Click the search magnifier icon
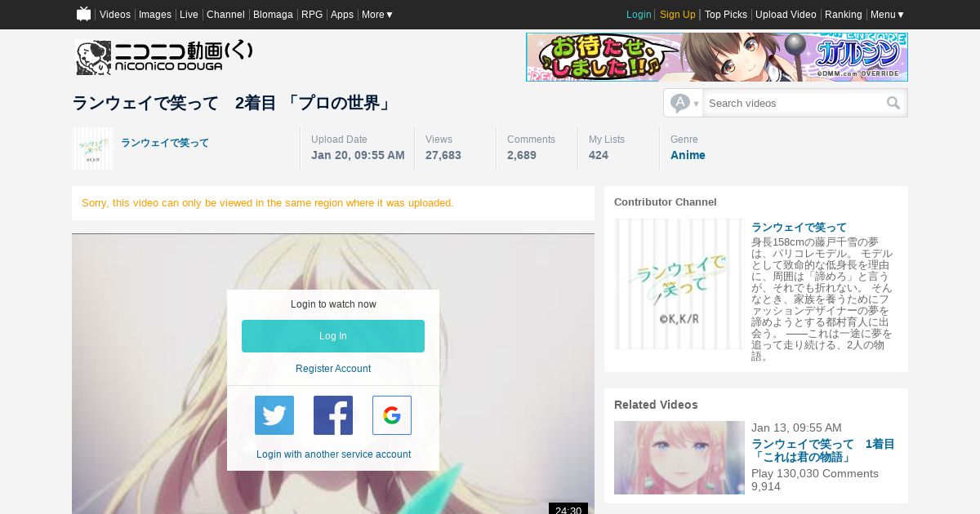The height and width of the screenshot is (514, 980). 893,103
